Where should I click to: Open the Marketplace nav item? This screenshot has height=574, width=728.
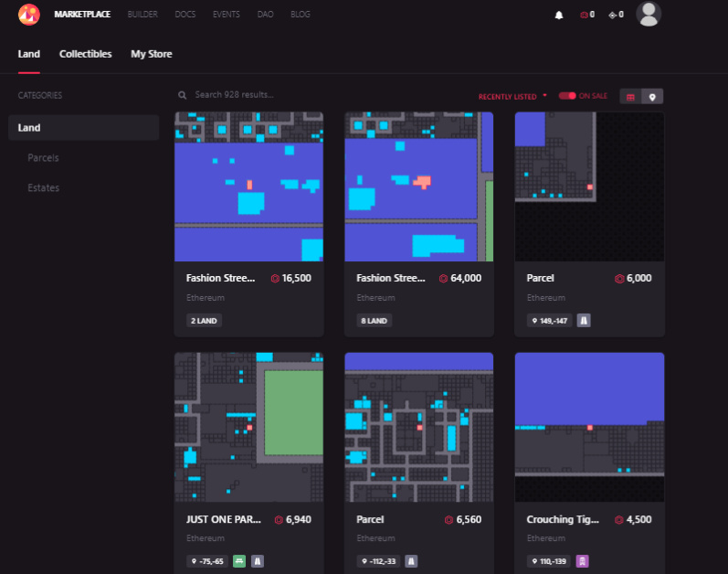(x=82, y=15)
